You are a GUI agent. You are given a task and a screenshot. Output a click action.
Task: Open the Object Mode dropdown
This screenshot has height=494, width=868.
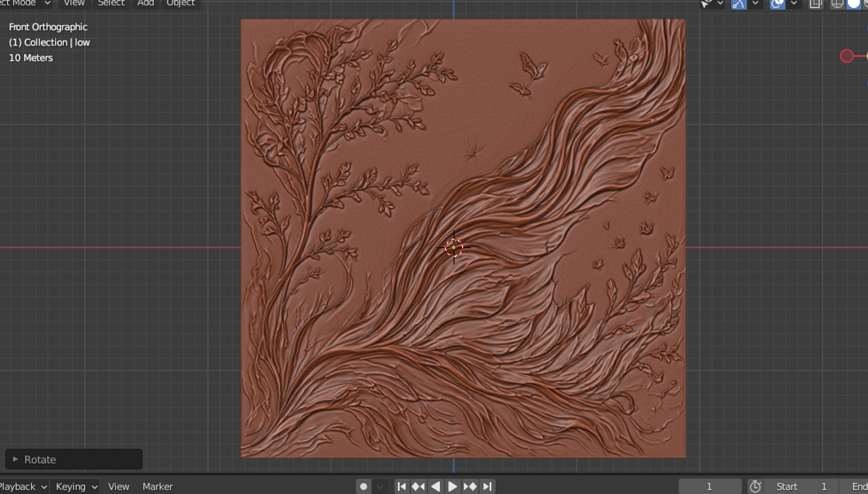[x=25, y=3]
